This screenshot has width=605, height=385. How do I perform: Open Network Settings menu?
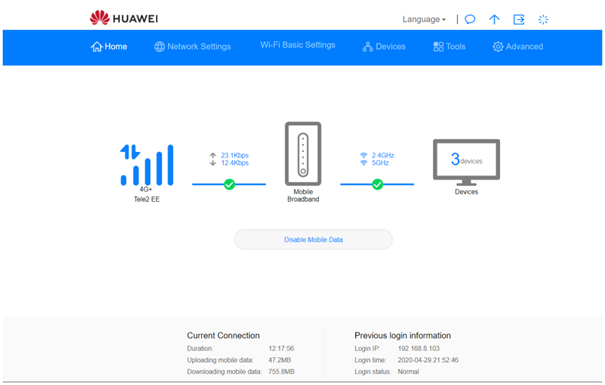193,47
